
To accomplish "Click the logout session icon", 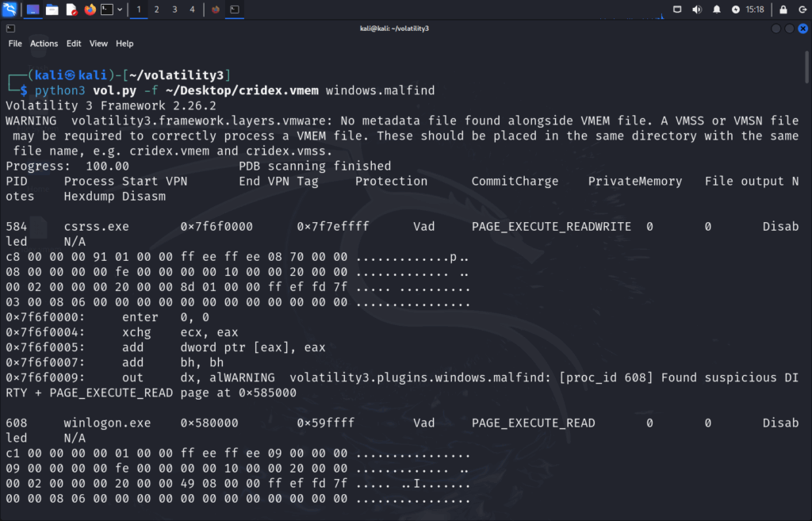I will 802,10.
